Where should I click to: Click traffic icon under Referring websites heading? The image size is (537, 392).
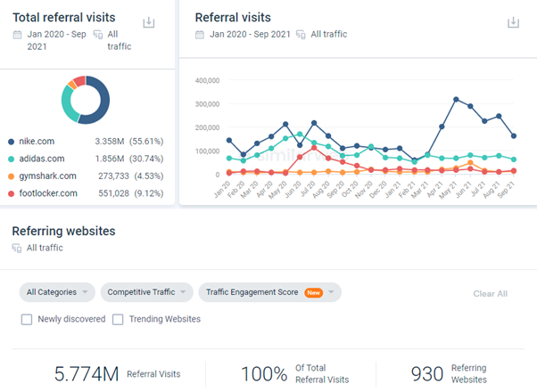[18, 248]
